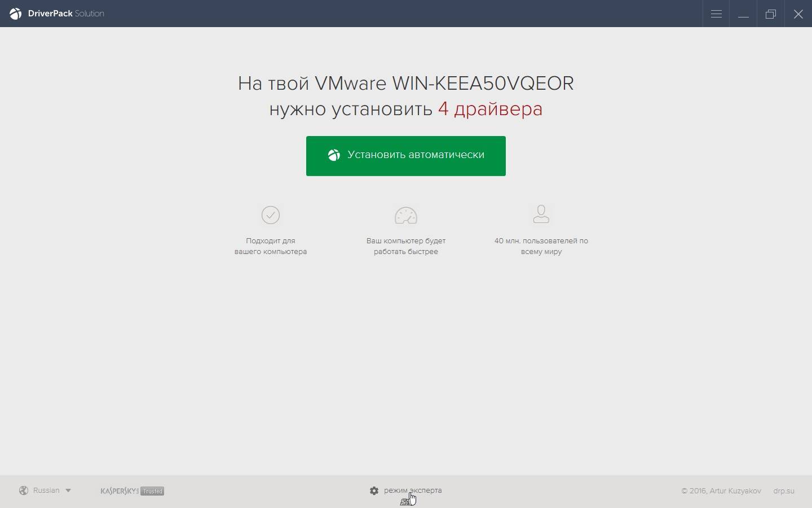Click the globe icon beside Russian
The height and width of the screenshot is (508, 812).
(24, 491)
